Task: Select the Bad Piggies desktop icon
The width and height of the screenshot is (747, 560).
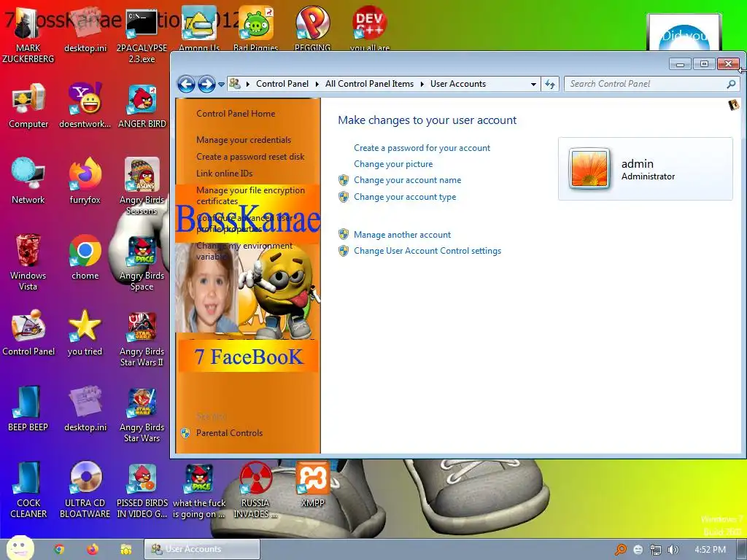Action: (255, 28)
